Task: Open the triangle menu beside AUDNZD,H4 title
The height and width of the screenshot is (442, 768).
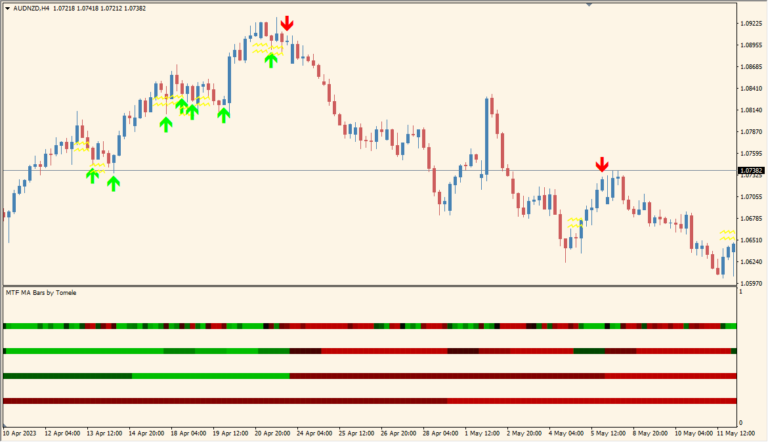Action: (x=7, y=8)
